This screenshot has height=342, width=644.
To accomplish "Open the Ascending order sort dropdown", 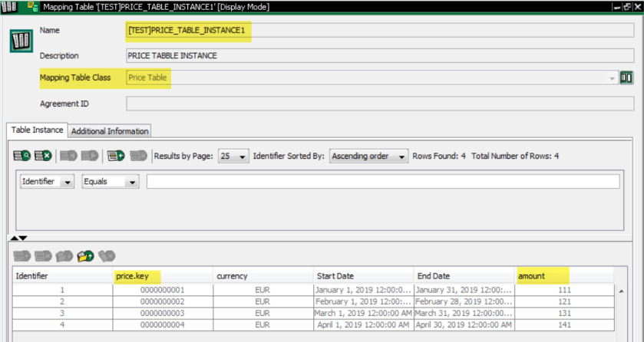I will click(369, 156).
